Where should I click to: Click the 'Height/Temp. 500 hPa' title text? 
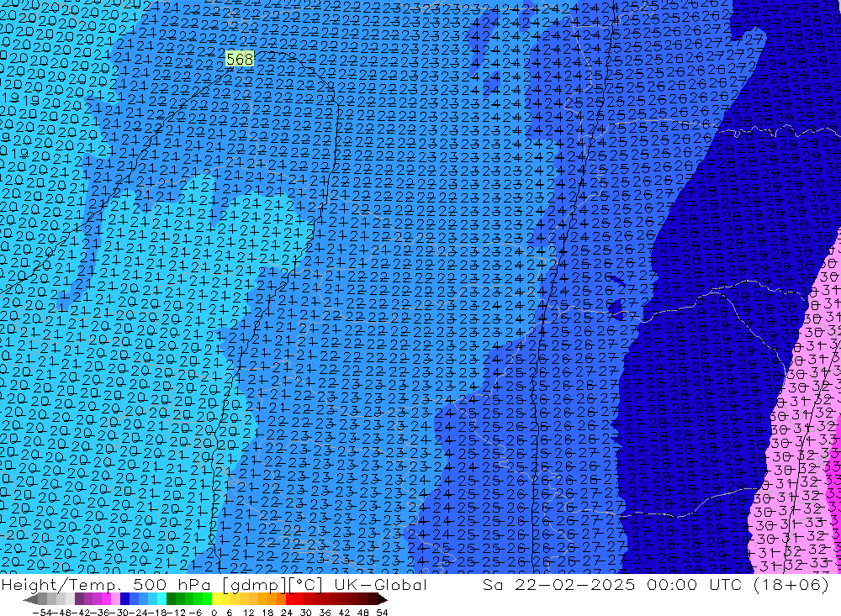click(108, 584)
